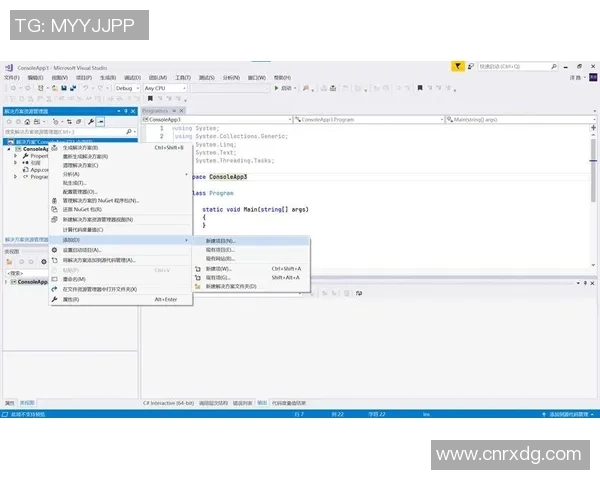
Task: Toggle the Preview Selected Items button
Action: click(x=101, y=121)
